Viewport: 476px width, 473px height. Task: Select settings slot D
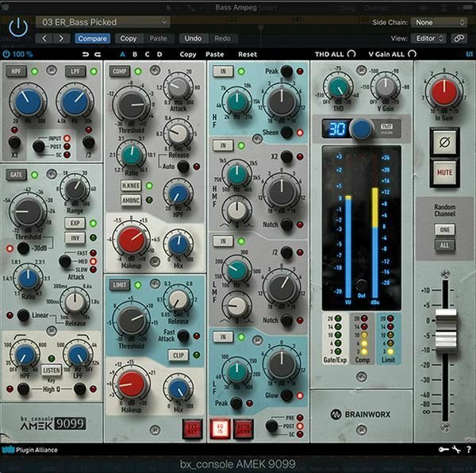pyautogui.click(x=159, y=55)
